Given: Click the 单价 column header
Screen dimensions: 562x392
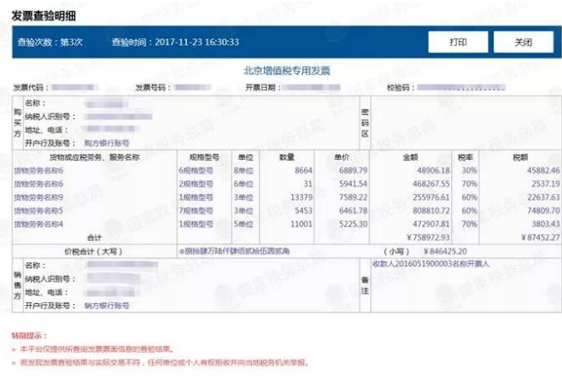Looking at the screenshot, I should coord(342,157).
